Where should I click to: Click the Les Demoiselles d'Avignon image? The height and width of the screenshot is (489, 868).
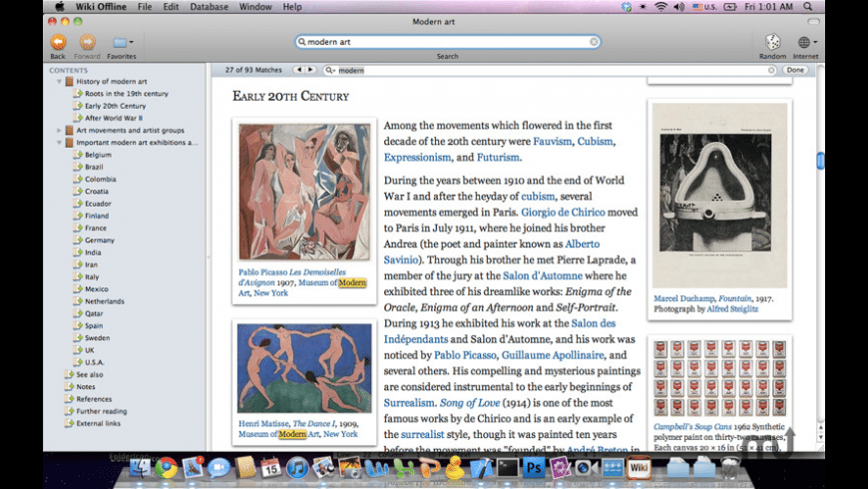304,192
